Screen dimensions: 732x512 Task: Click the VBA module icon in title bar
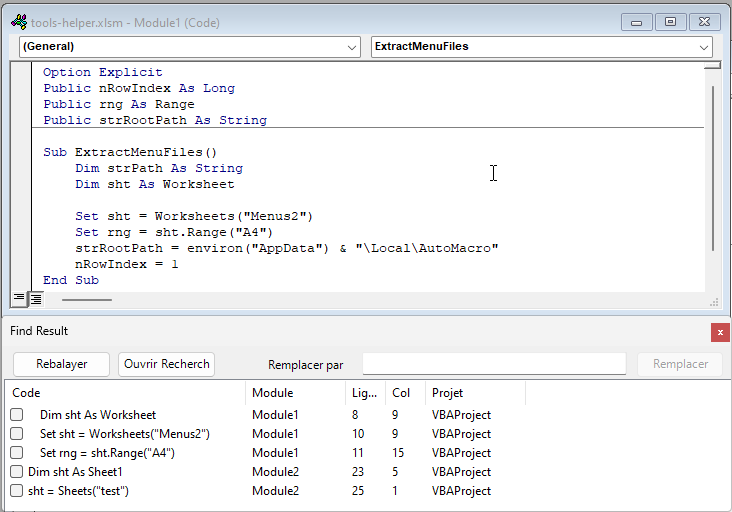tap(19, 22)
